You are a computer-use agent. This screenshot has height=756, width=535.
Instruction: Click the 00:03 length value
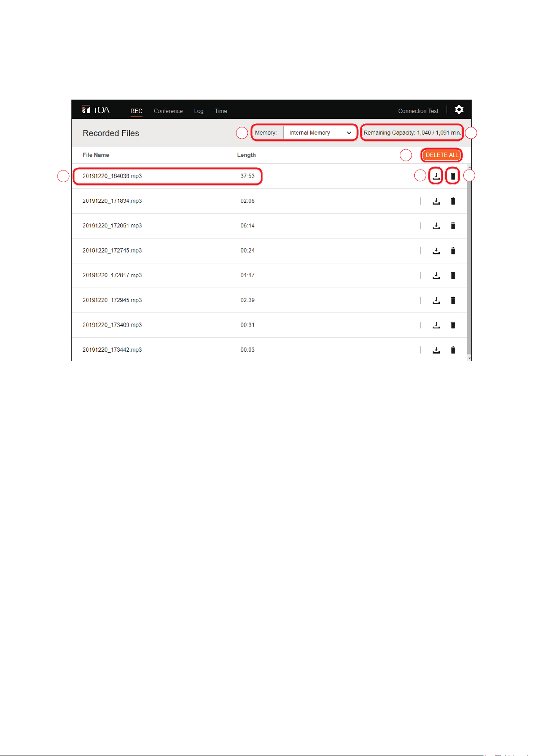click(247, 350)
